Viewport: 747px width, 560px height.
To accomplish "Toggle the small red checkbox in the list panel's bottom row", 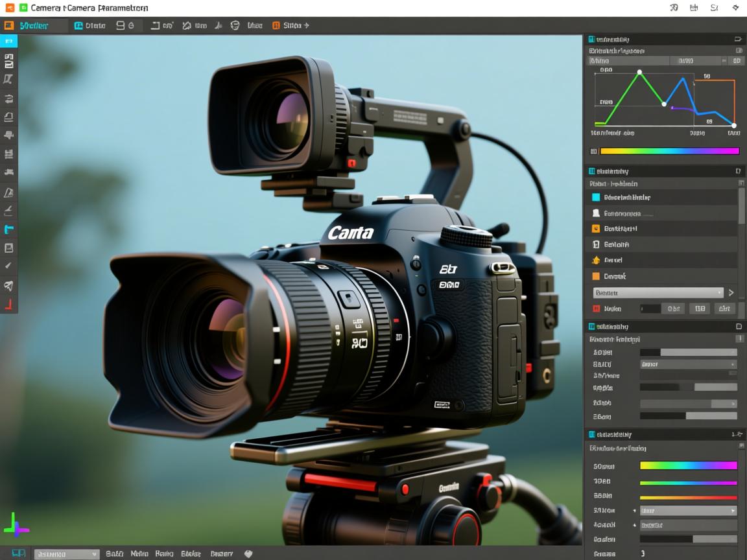I will pos(596,309).
